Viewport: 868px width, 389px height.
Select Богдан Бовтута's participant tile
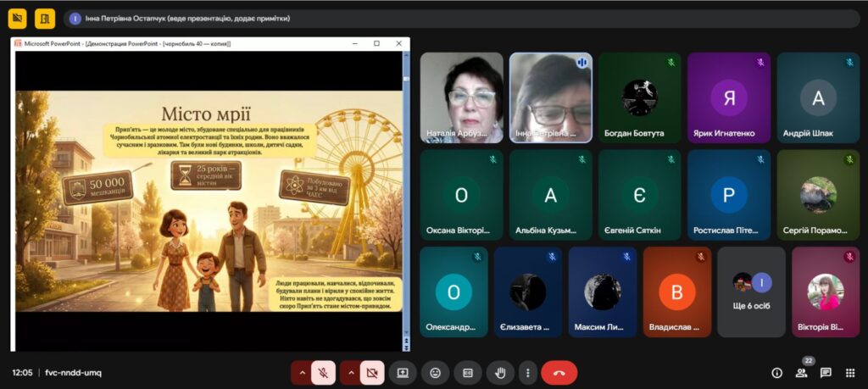pyautogui.click(x=639, y=97)
